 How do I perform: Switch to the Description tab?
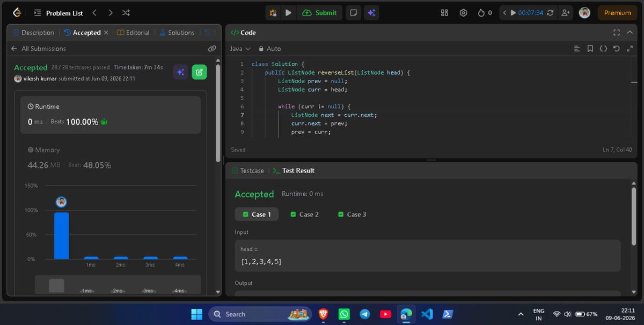pos(33,33)
